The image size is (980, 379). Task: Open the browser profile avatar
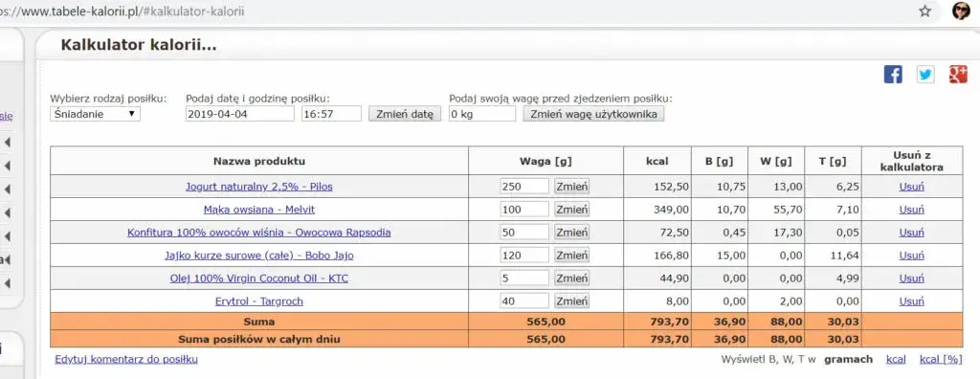961,11
